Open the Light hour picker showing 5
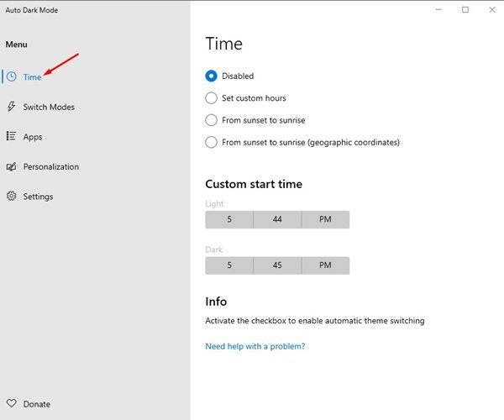The height and width of the screenshot is (420, 504). (229, 219)
